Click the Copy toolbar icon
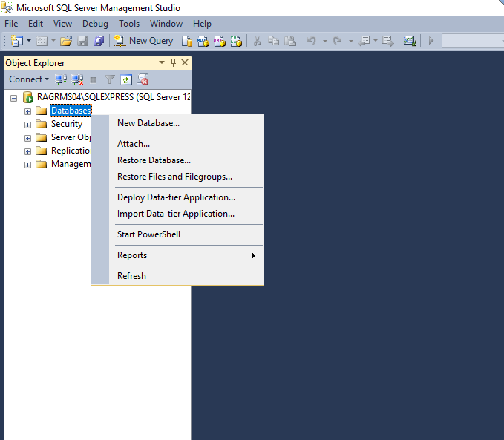Image resolution: width=504 pixels, height=440 pixels. coord(274,41)
